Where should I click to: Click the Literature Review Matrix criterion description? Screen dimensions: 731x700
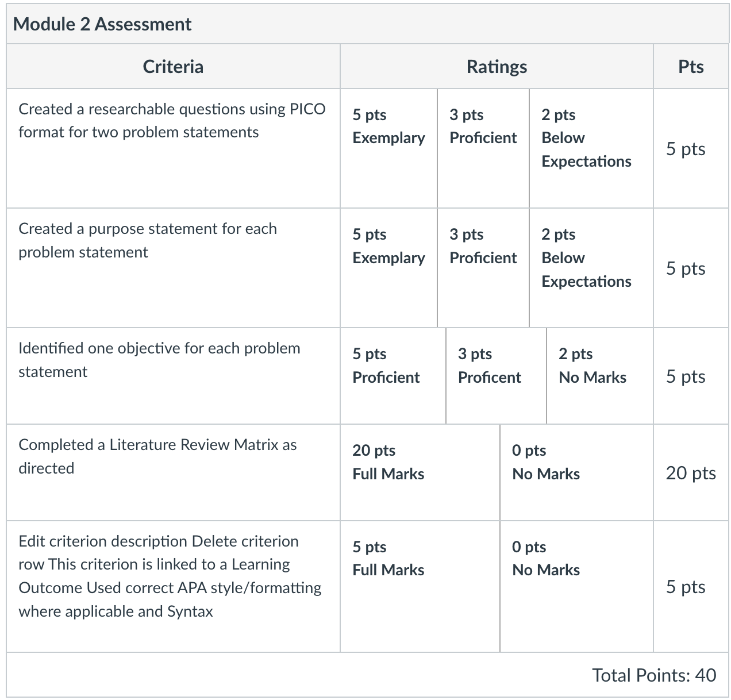click(157, 456)
